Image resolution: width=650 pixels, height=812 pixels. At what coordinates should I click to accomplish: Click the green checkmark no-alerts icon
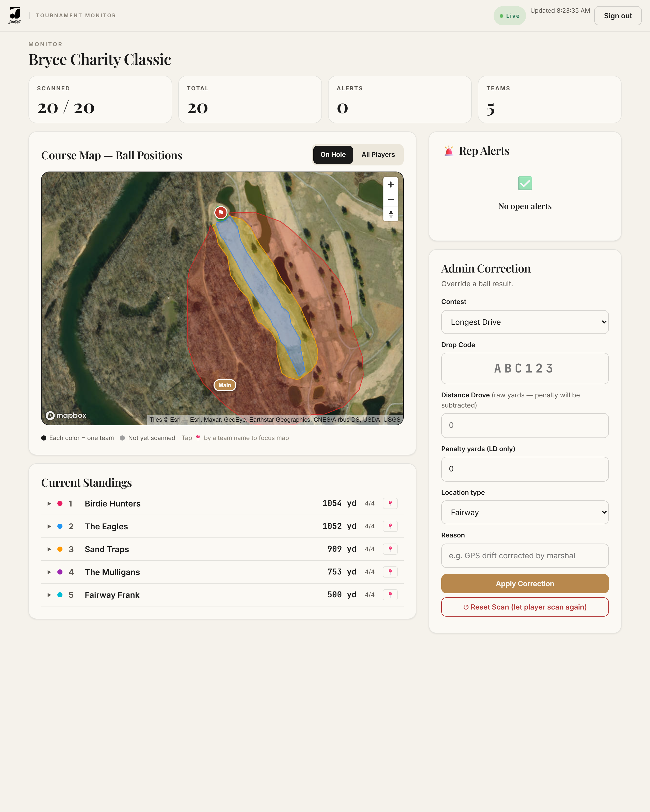click(x=525, y=183)
